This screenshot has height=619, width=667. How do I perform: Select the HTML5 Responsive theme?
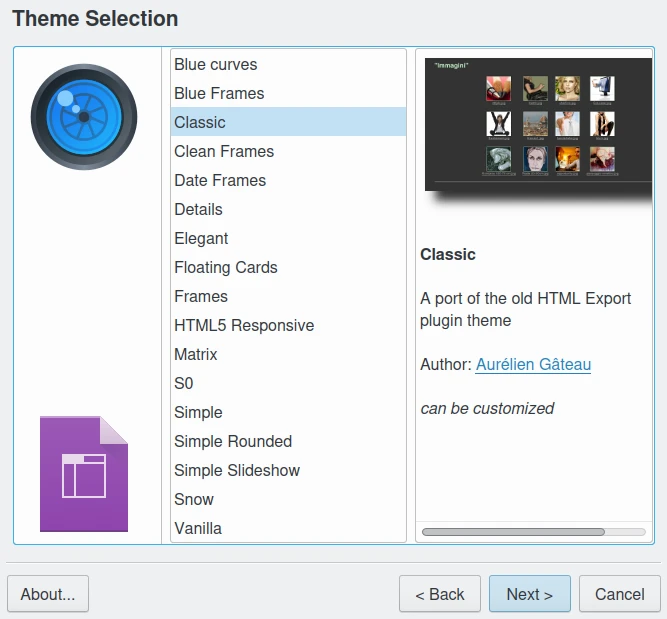pyautogui.click(x=244, y=325)
